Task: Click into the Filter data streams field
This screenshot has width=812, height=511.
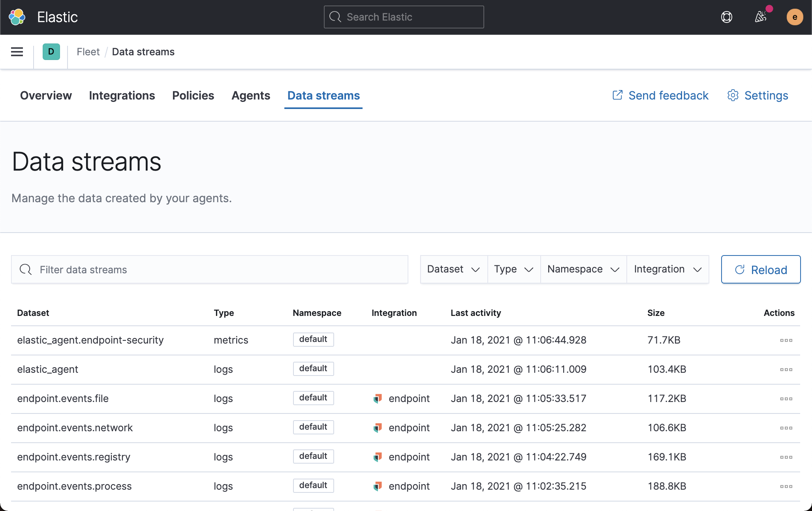Action: coord(209,269)
